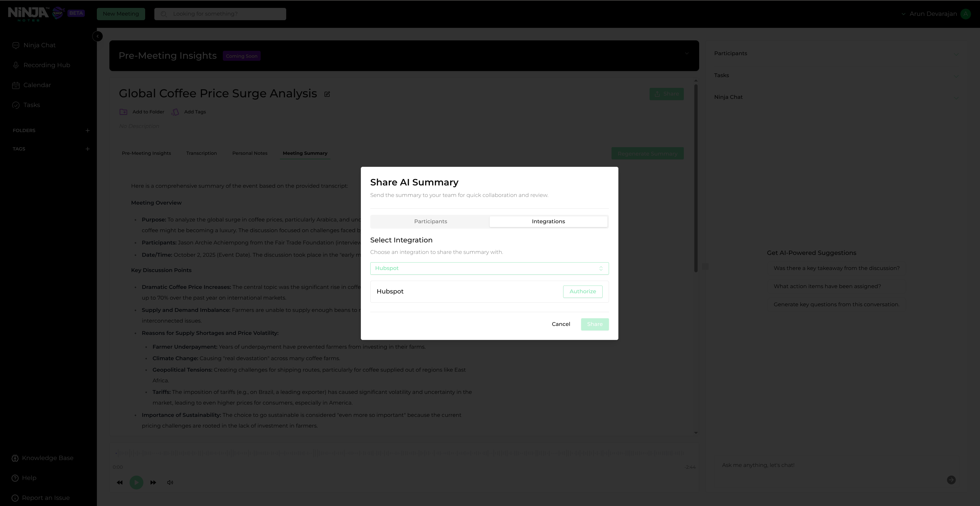The height and width of the screenshot is (506, 980).
Task: Play the meeting recording
Action: pos(136,483)
